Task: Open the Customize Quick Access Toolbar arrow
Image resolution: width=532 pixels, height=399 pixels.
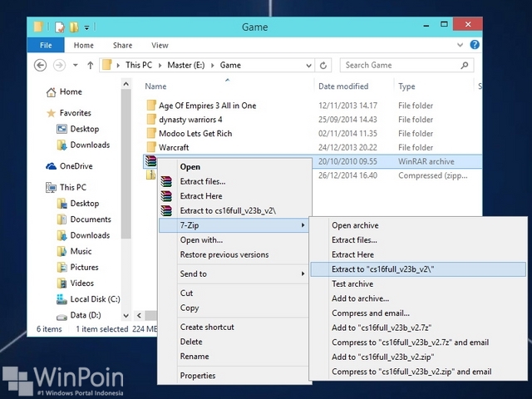Action: tap(86, 27)
